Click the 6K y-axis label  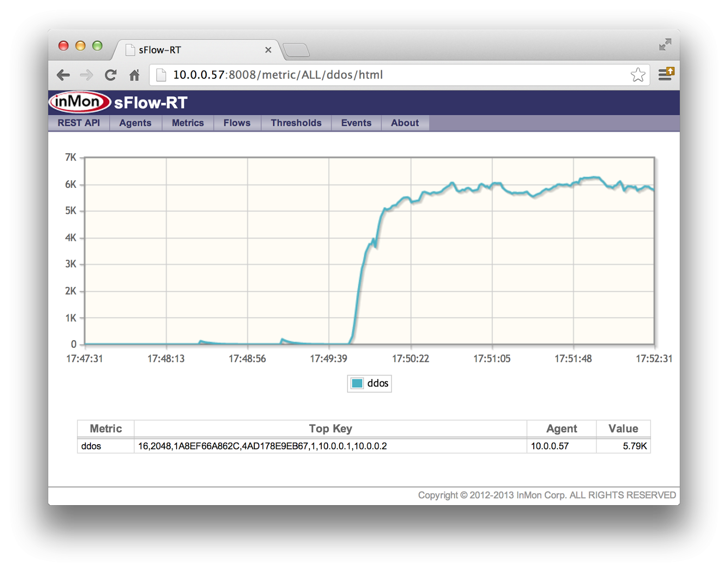[71, 184]
